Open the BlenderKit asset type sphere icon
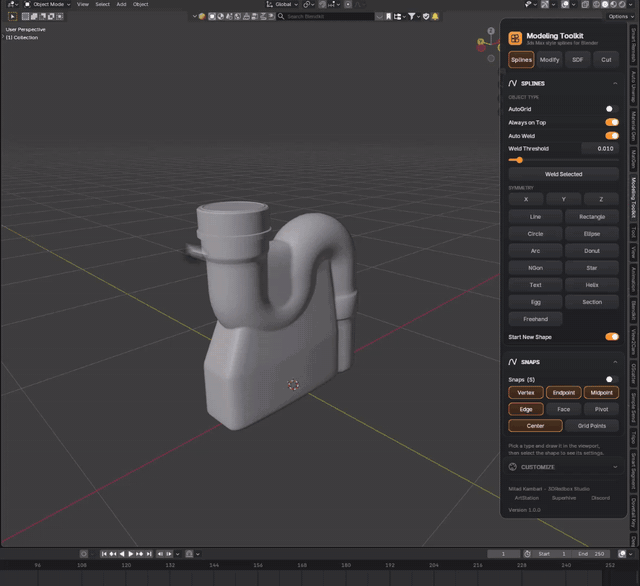This screenshot has height=586, width=640. coord(202,16)
